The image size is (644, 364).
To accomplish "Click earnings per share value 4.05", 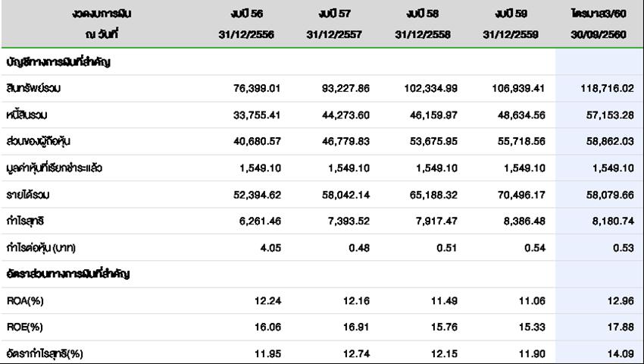I will (270, 248).
